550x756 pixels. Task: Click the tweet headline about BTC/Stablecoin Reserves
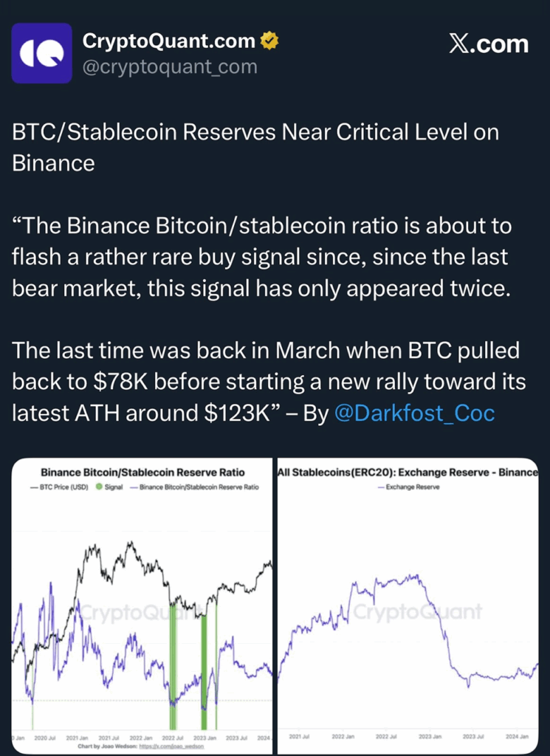pos(255,147)
